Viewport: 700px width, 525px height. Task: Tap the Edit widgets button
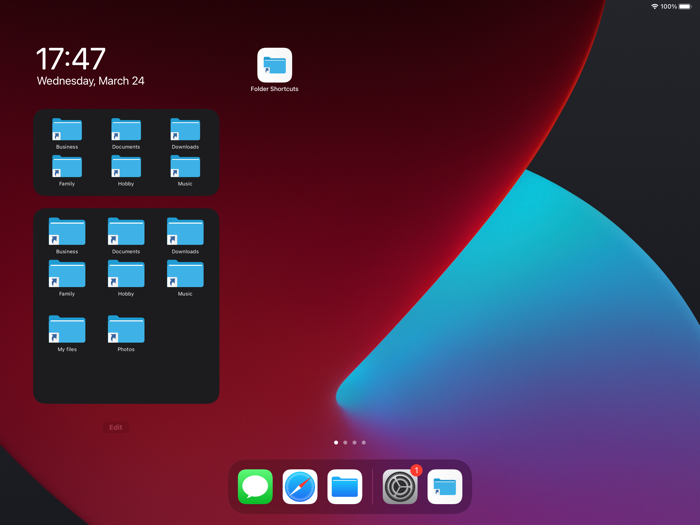[116, 427]
